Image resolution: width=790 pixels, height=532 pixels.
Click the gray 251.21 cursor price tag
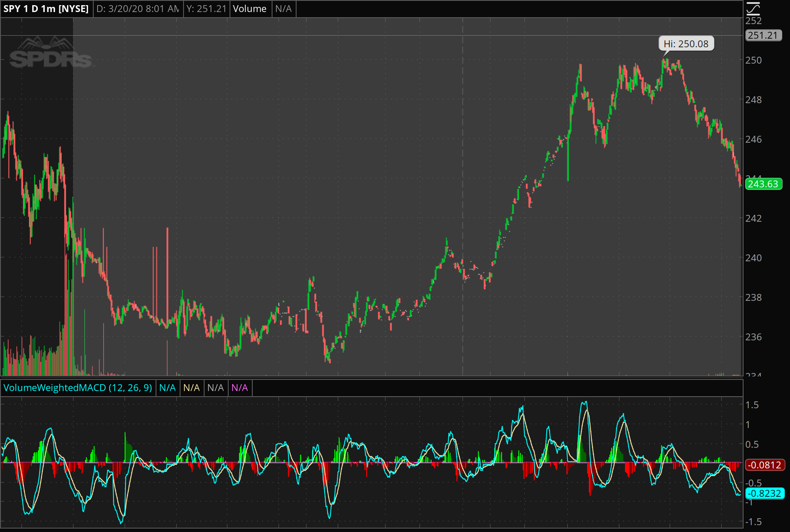click(763, 35)
